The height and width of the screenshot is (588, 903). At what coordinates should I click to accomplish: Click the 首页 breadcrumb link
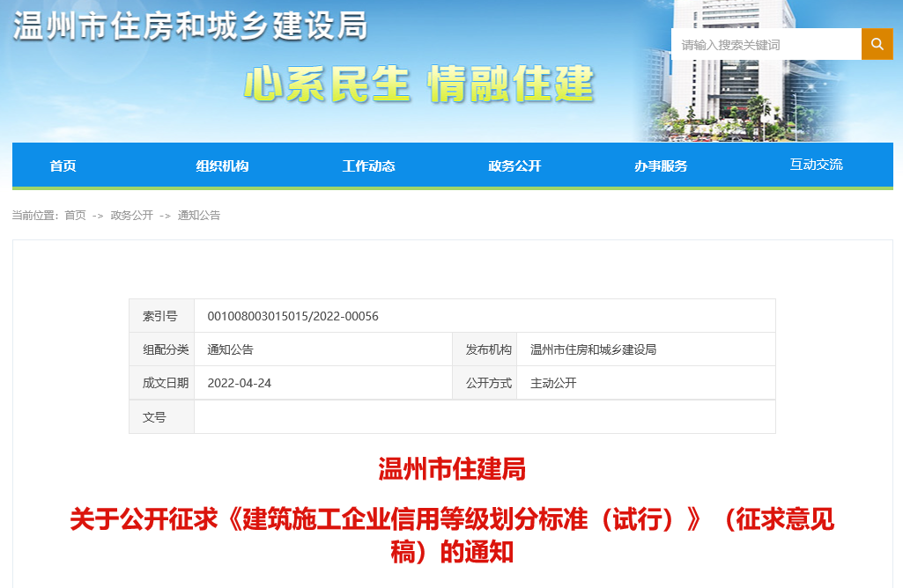75,216
